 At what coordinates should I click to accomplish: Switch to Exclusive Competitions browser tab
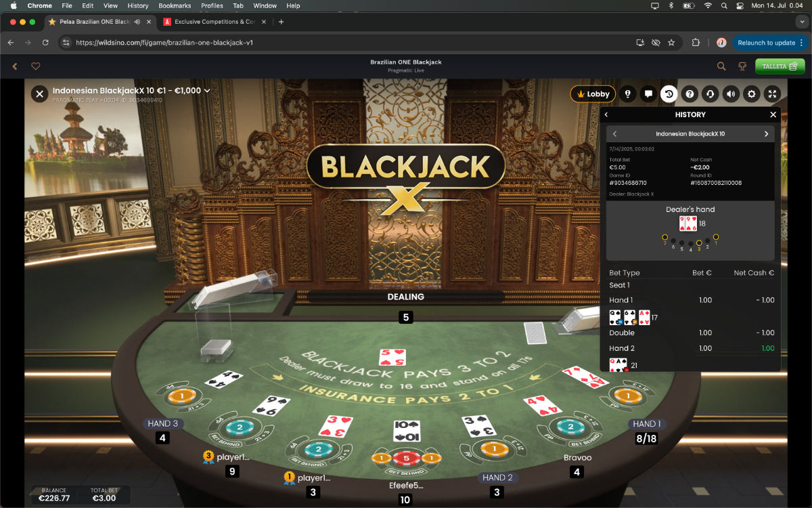208,22
